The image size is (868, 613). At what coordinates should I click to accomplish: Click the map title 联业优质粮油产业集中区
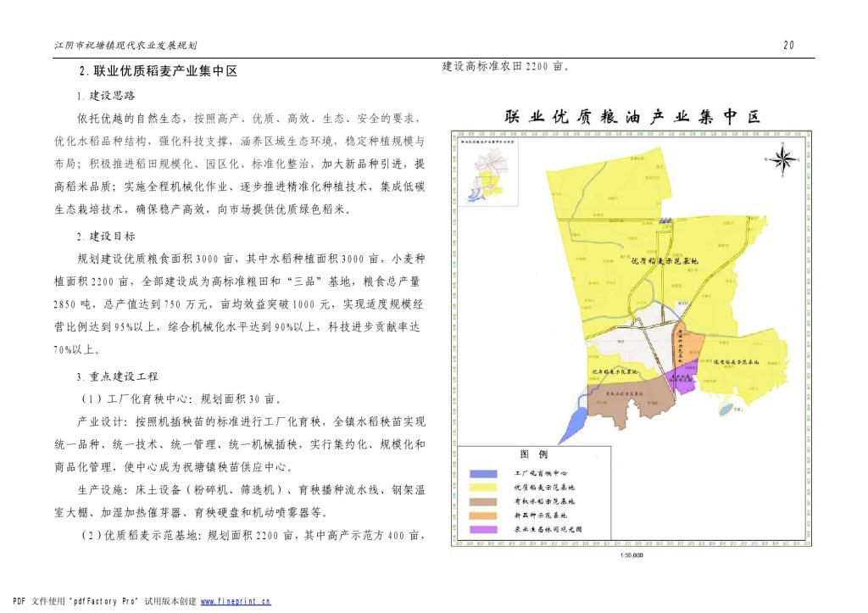point(632,117)
